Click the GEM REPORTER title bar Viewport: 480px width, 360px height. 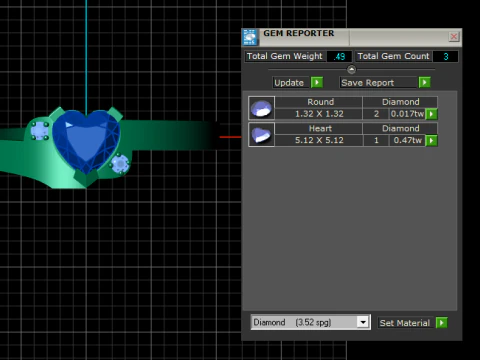(353, 37)
